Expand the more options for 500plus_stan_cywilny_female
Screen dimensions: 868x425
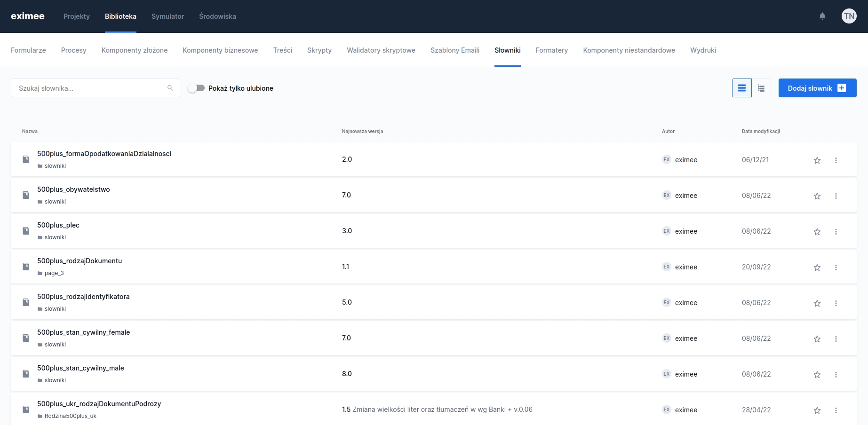pos(836,339)
